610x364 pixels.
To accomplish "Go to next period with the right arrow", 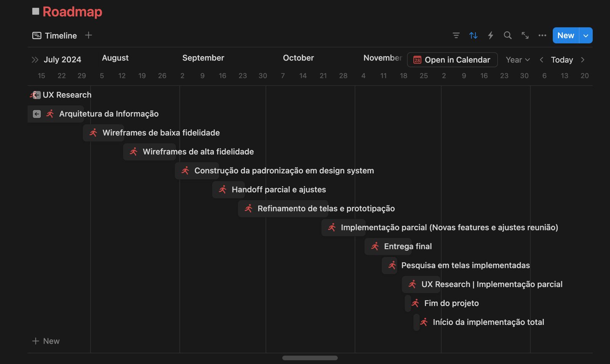I will pos(583,60).
